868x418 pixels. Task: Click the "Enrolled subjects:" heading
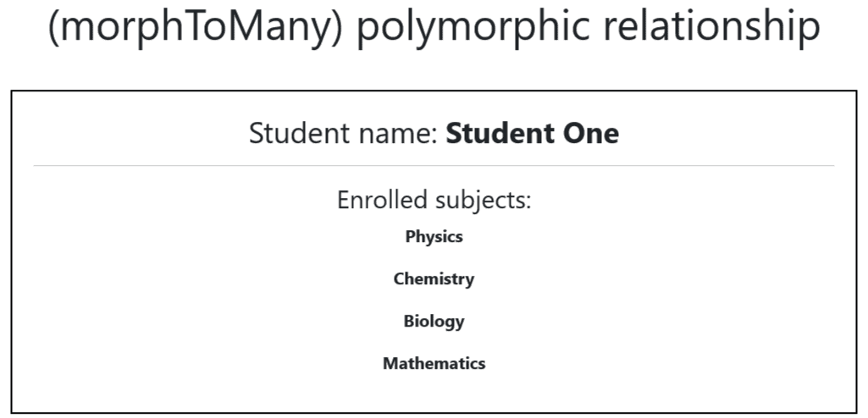tap(434, 201)
